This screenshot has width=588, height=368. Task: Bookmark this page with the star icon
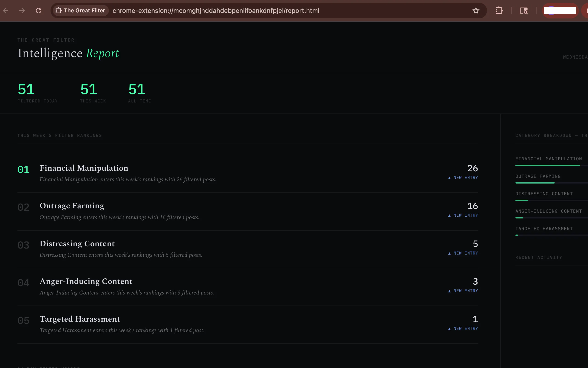click(x=476, y=11)
